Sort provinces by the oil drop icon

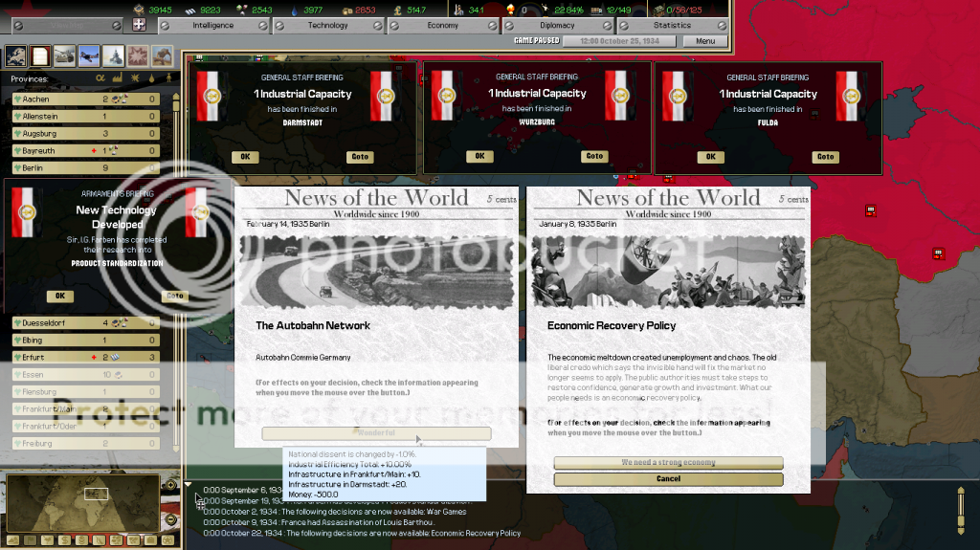pyautogui.click(x=151, y=78)
